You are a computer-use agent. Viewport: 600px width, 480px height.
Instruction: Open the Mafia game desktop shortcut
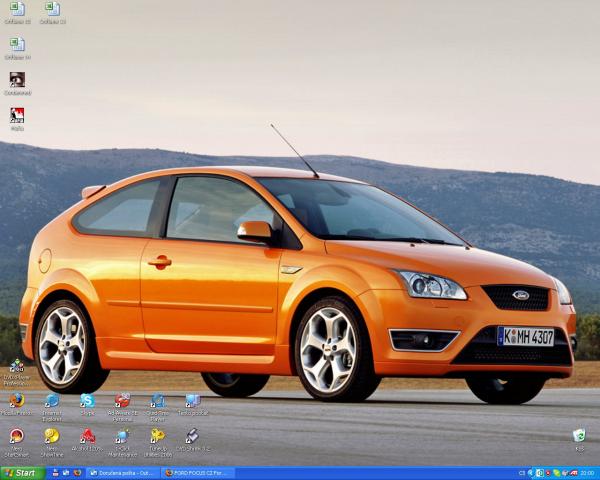[17, 116]
